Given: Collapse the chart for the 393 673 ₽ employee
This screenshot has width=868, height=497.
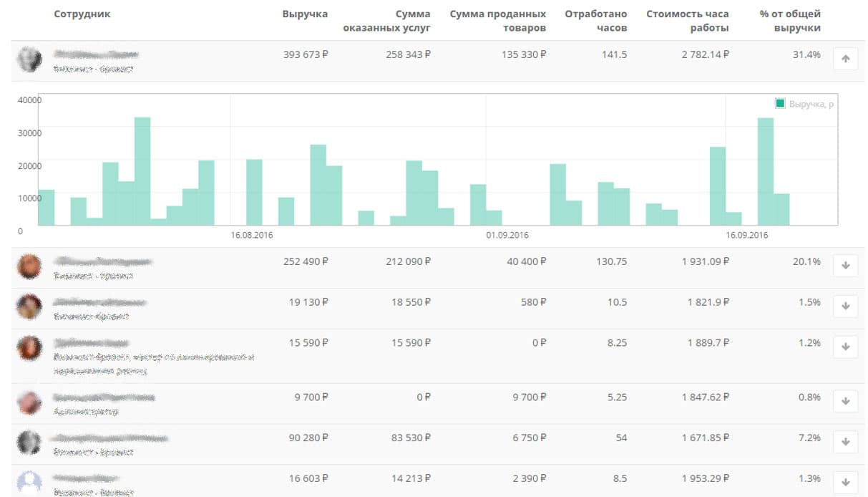Looking at the screenshot, I should (x=845, y=59).
